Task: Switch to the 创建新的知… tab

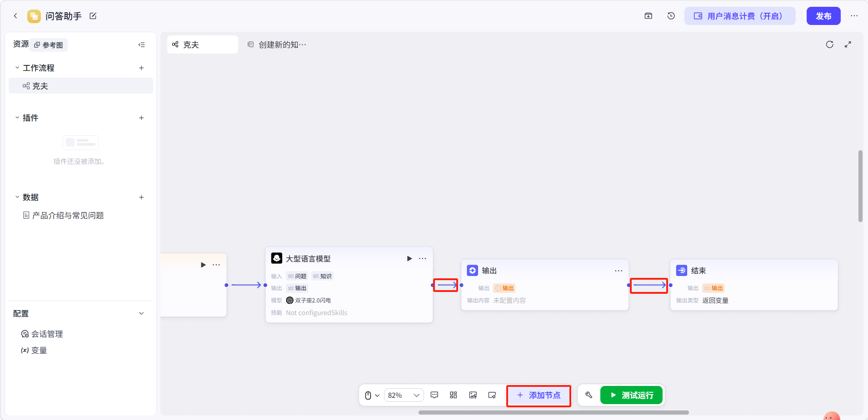Action: pyautogui.click(x=277, y=44)
